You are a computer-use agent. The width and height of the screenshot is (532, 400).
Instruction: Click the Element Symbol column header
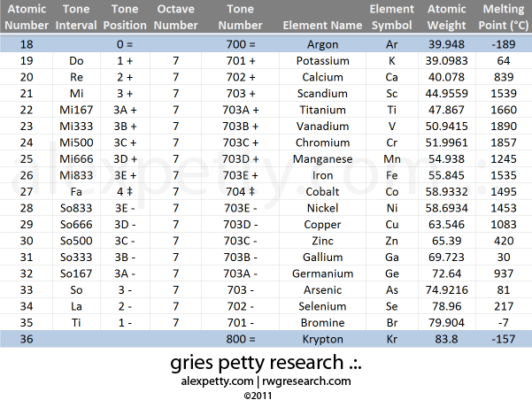coord(392,17)
